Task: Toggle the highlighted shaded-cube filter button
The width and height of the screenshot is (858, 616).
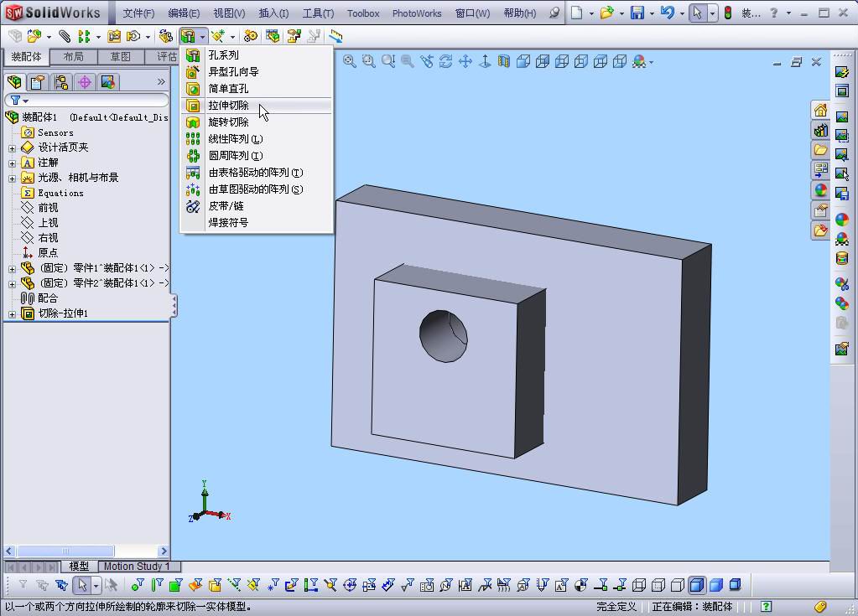Action: [x=697, y=585]
